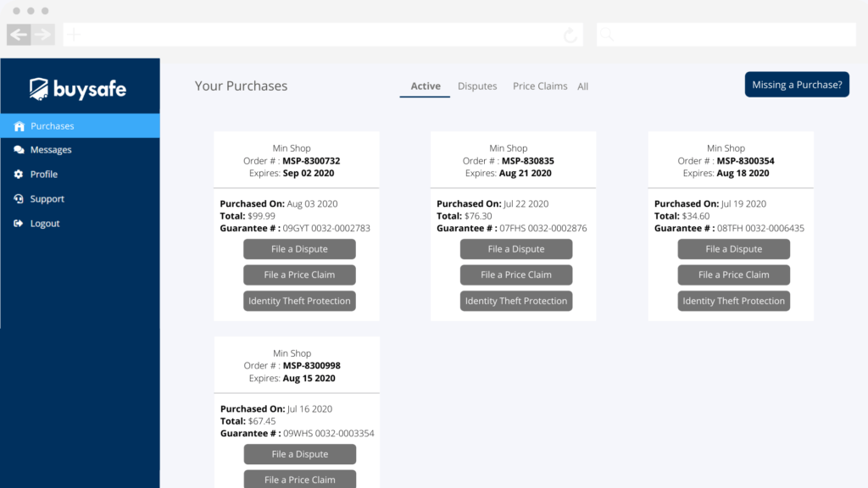Click guarantee number 09WHS 0032-0003354
Screen dimensions: 868x488
[x=329, y=433]
